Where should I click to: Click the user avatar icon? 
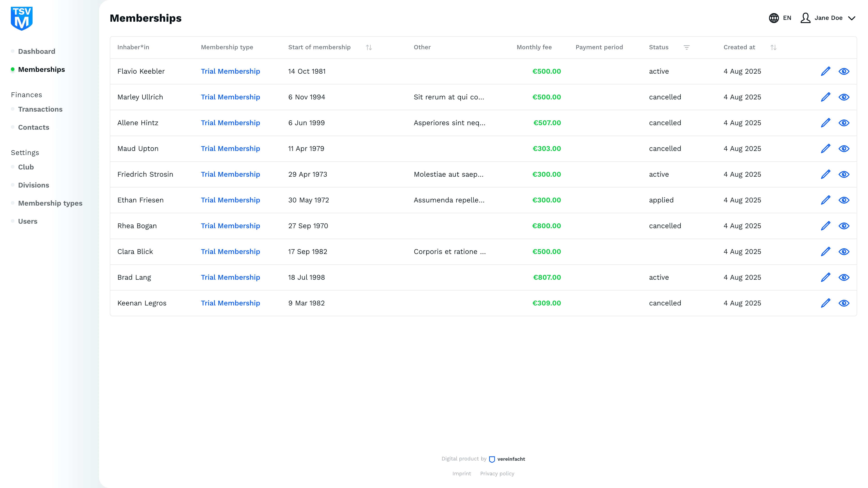[805, 18]
